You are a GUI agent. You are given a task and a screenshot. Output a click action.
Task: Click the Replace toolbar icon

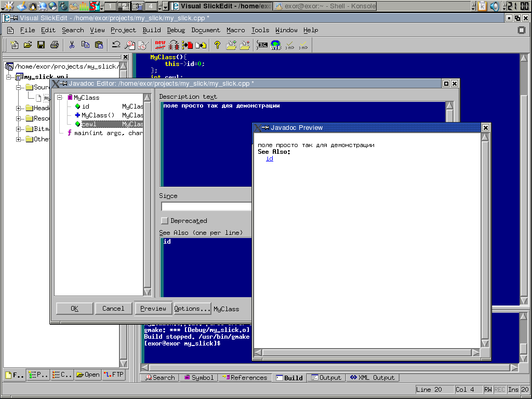(143, 45)
